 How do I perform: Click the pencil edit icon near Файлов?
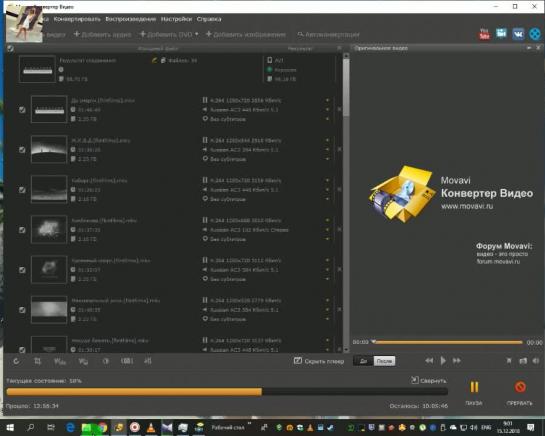155,60
